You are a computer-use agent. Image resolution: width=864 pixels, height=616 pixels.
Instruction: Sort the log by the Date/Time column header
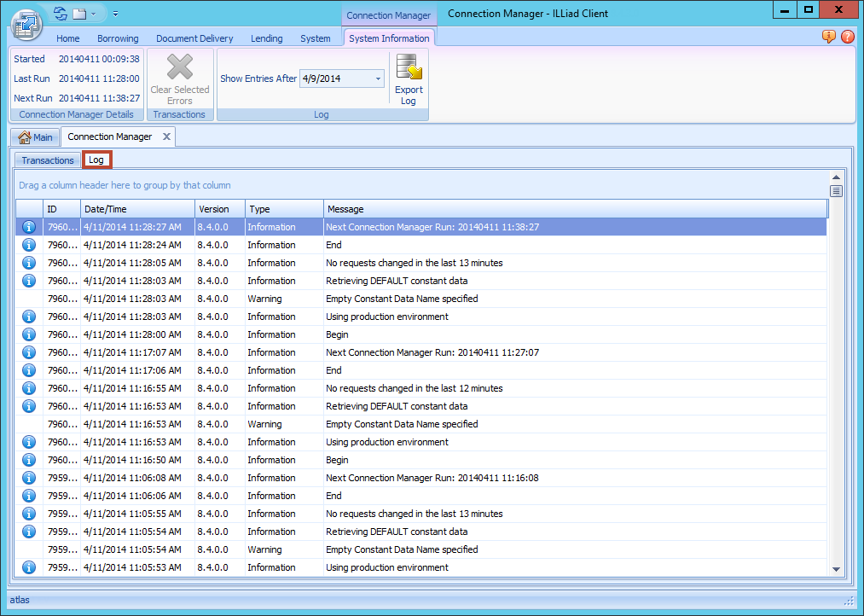(136, 208)
